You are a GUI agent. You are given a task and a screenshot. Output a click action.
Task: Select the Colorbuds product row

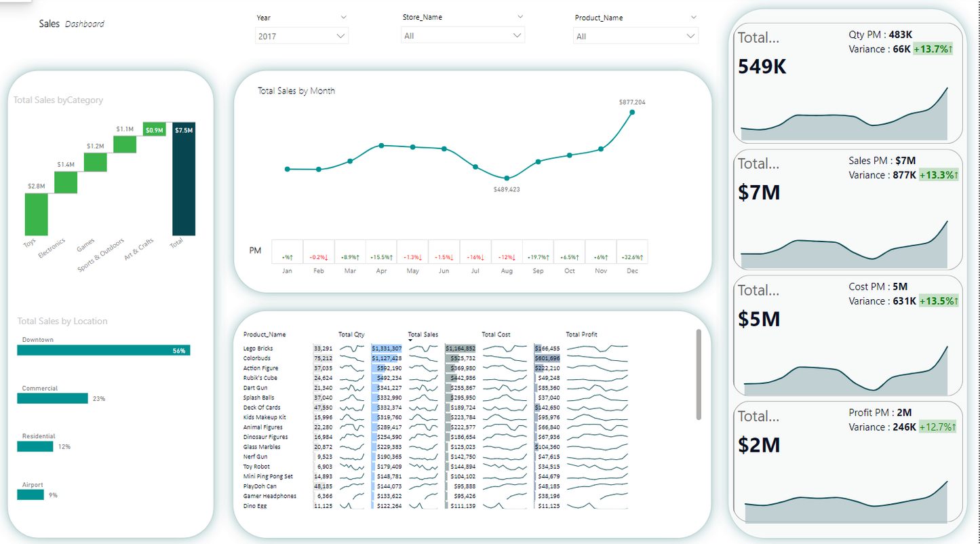click(257, 358)
